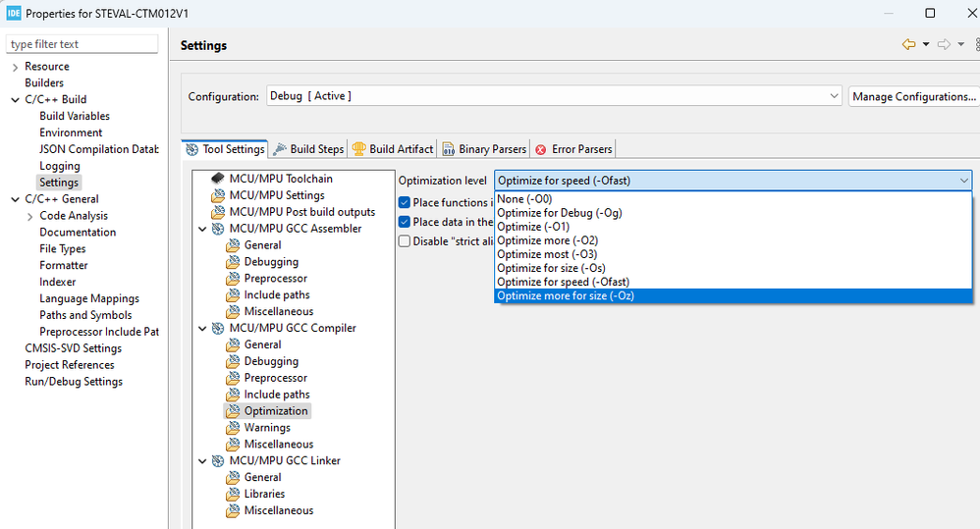Click the MCU/MPU GCC Linker tool icon
Viewport: 980px width, 529px height.
click(x=218, y=460)
